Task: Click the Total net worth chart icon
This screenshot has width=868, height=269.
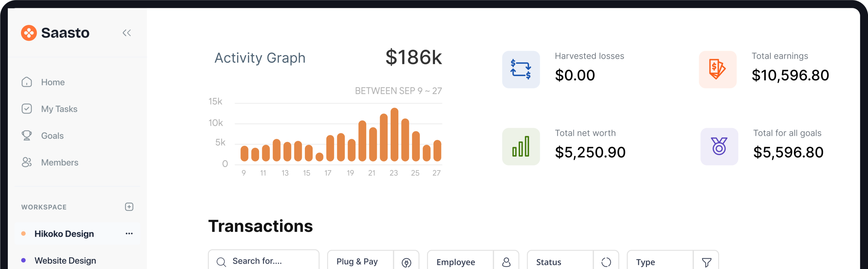Action: (521, 147)
